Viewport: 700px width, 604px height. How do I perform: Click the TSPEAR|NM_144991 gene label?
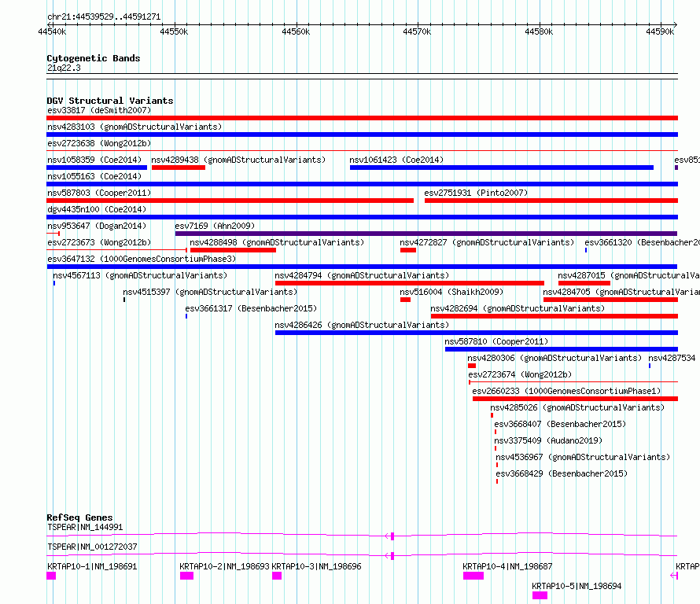coord(85,527)
